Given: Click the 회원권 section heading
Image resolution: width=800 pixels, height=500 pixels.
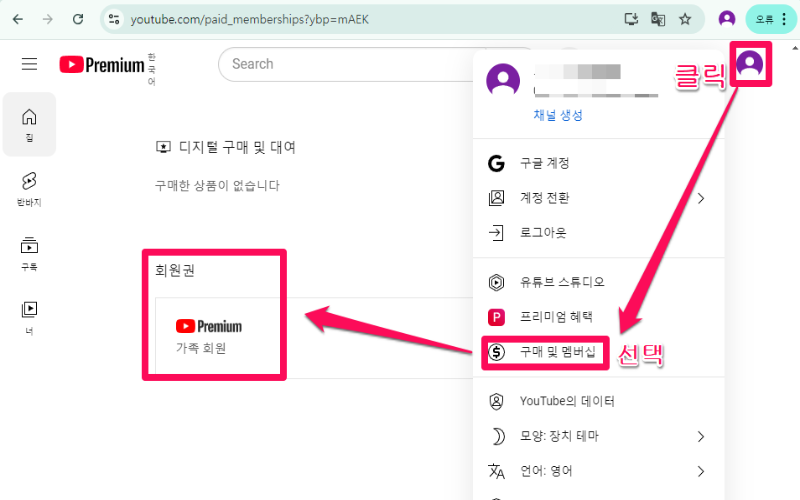Looking at the screenshot, I should click(175, 270).
